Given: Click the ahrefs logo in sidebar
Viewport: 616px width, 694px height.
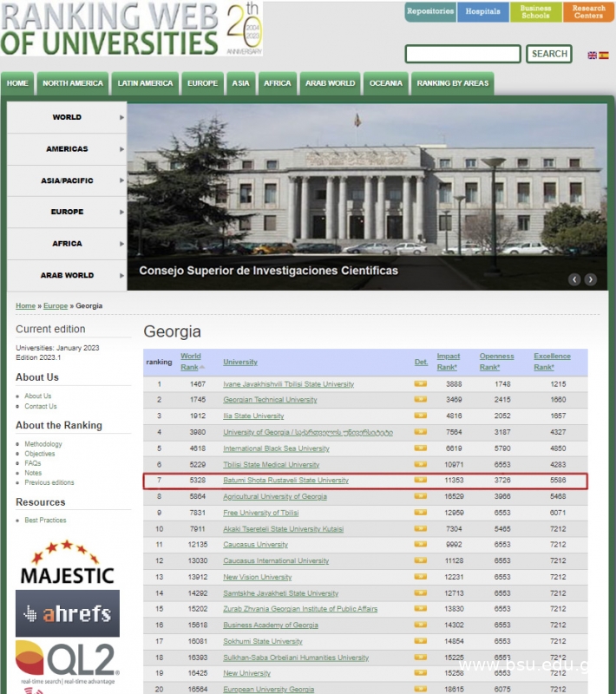Looking at the screenshot, I should click(67, 613).
